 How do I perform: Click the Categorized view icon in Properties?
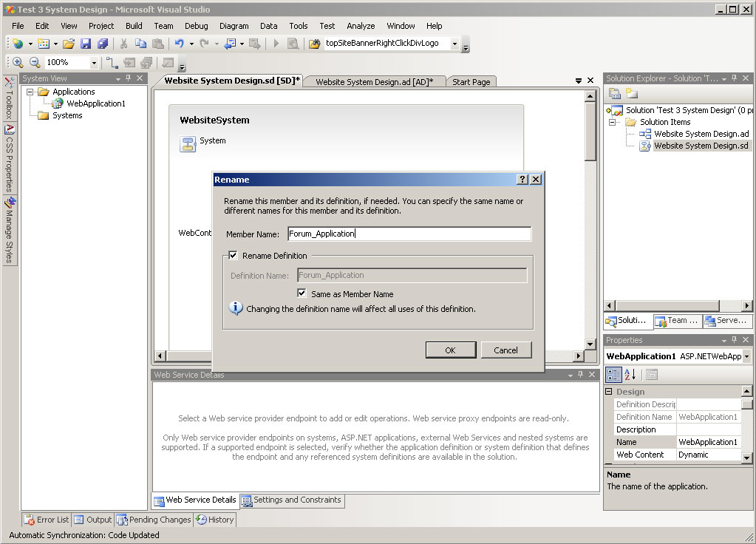[614, 375]
